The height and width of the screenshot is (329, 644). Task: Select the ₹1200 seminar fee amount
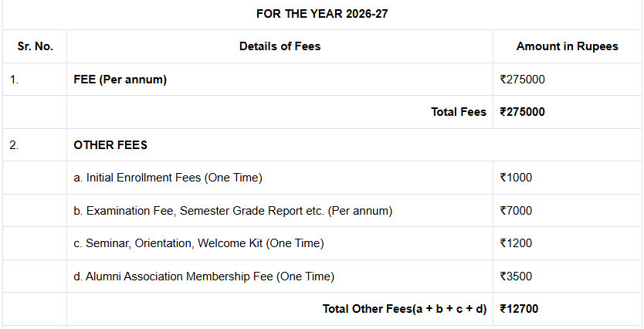516,243
